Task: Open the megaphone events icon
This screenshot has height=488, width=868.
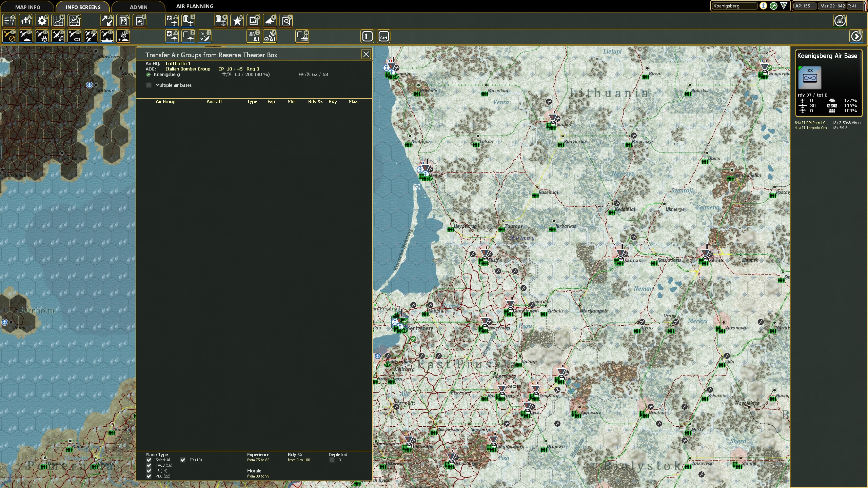Action: click(x=270, y=21)
